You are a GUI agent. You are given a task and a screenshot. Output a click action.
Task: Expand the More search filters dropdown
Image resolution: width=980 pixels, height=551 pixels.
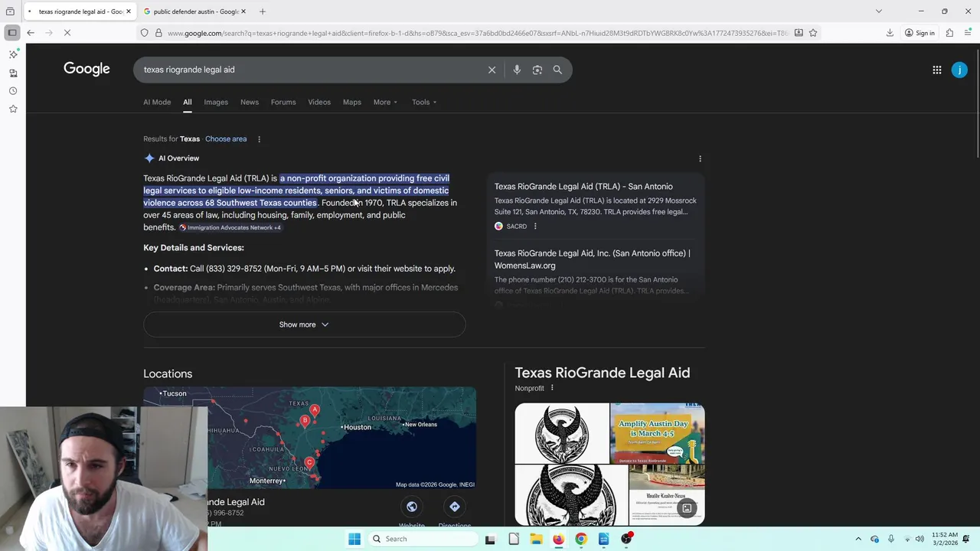click(x=385, y=102)
